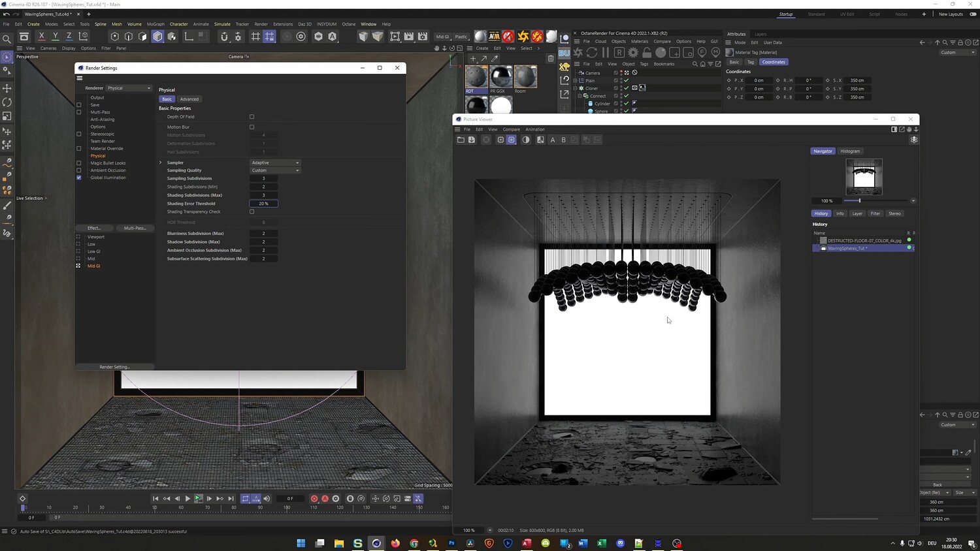Toggle the Stereoscopic checkbox
The image size is (980, 551).
click(79, 134)
